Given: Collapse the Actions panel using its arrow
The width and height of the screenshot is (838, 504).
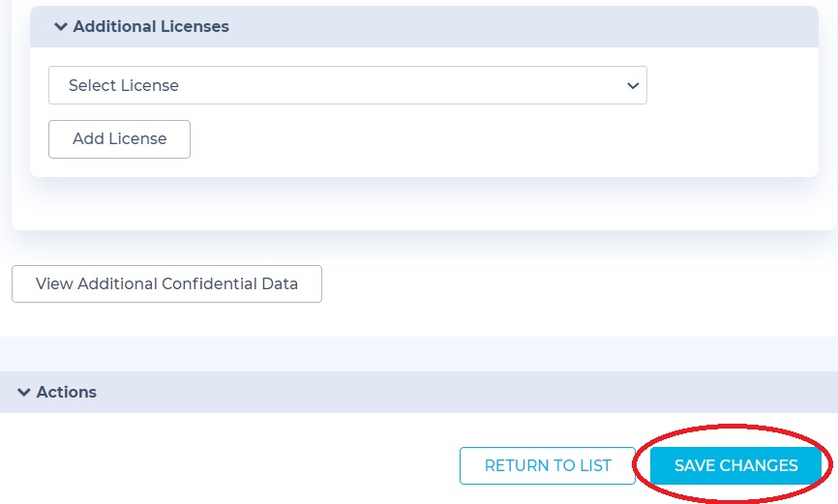Looking at the screenshot, I should click(x=23, y=392).
